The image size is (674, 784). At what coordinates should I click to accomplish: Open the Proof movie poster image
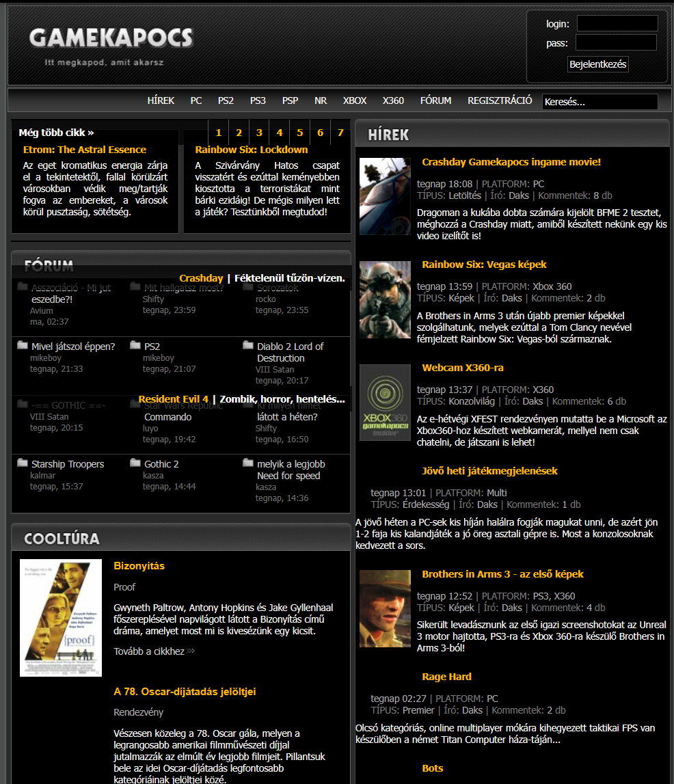coord(61,618)
